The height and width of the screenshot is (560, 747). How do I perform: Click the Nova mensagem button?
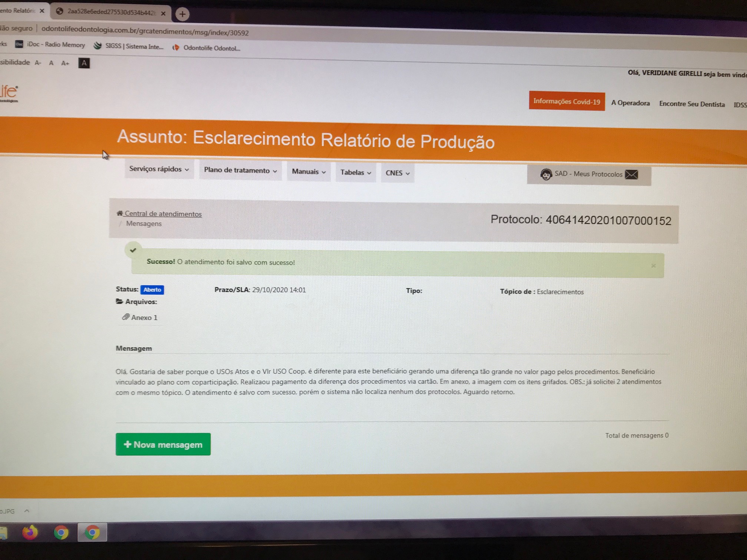click(x=163, y=444)
